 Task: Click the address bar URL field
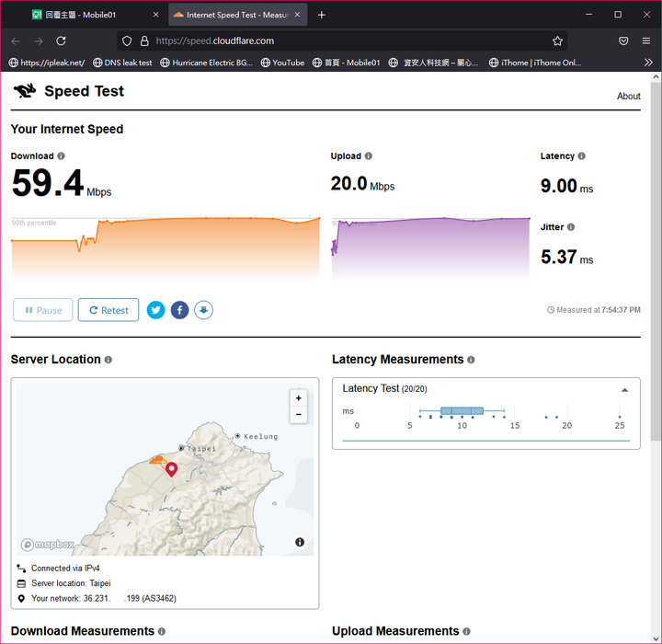click(x=342, y=41)
